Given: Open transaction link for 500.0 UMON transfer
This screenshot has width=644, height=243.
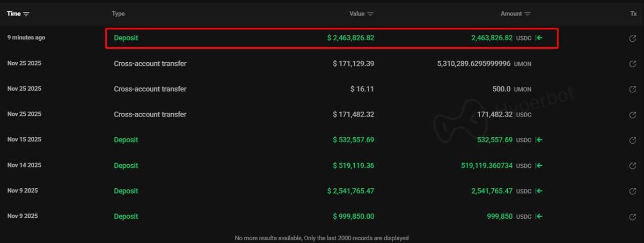Looking at the screenshot, I should click(632, 89).
